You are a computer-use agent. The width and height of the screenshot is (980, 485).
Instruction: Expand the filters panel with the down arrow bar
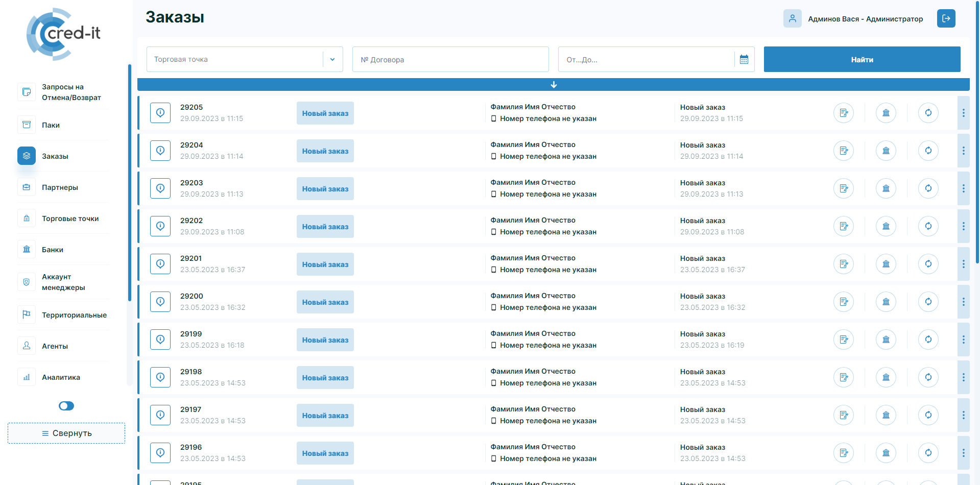click(553, 85)
